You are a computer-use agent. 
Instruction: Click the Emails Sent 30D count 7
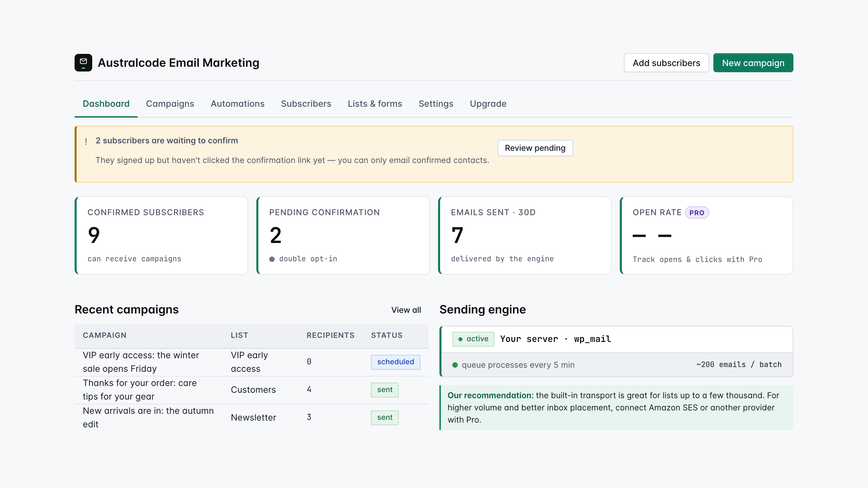click(457, 235)
